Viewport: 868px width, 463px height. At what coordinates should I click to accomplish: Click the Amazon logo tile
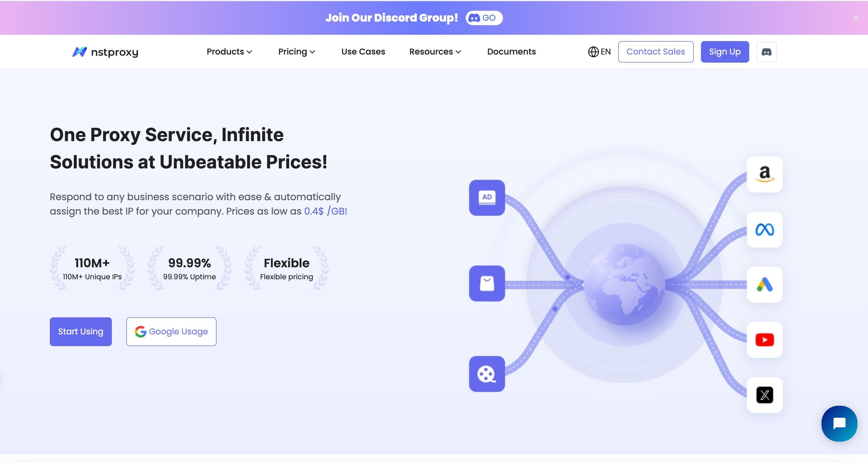coord(765,174)
